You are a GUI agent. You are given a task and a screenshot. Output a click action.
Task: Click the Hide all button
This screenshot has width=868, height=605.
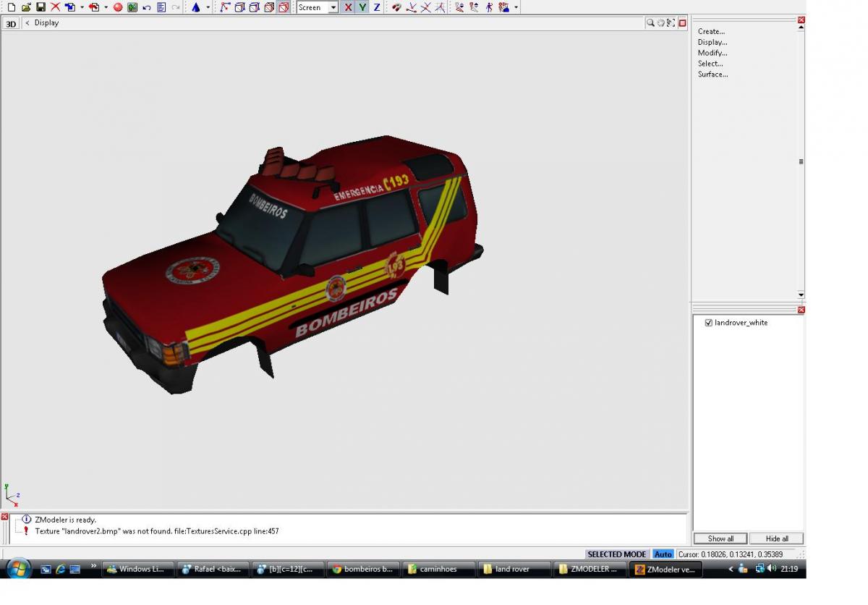pyautogui.click(x=777, y=538)
